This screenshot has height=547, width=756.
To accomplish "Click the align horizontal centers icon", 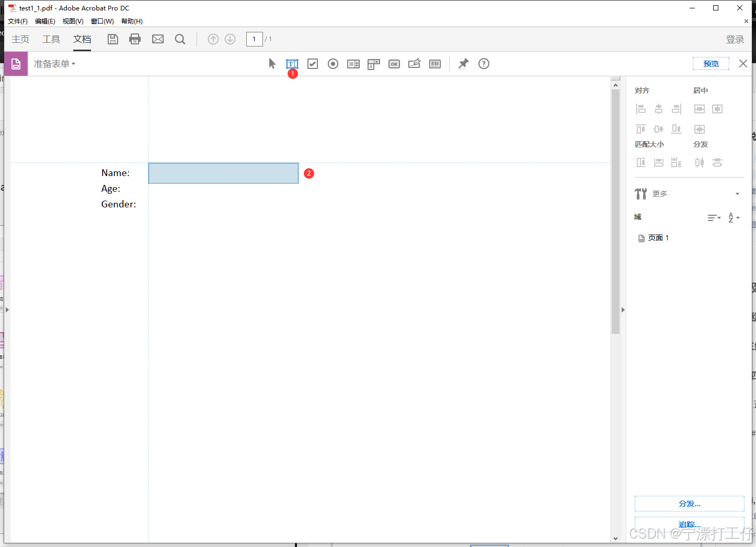I will pos(659,109).
